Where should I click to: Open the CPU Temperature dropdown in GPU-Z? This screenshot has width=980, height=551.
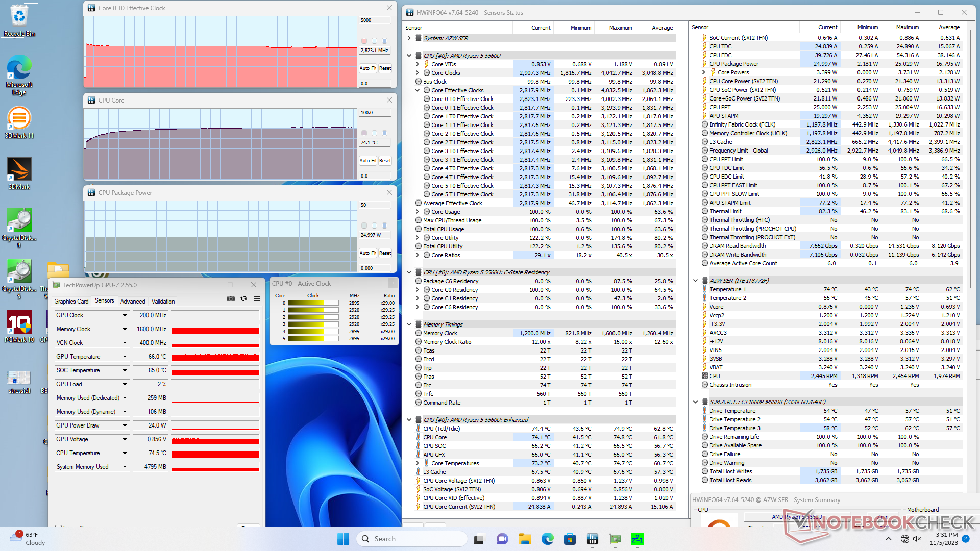tap(125, 453)
